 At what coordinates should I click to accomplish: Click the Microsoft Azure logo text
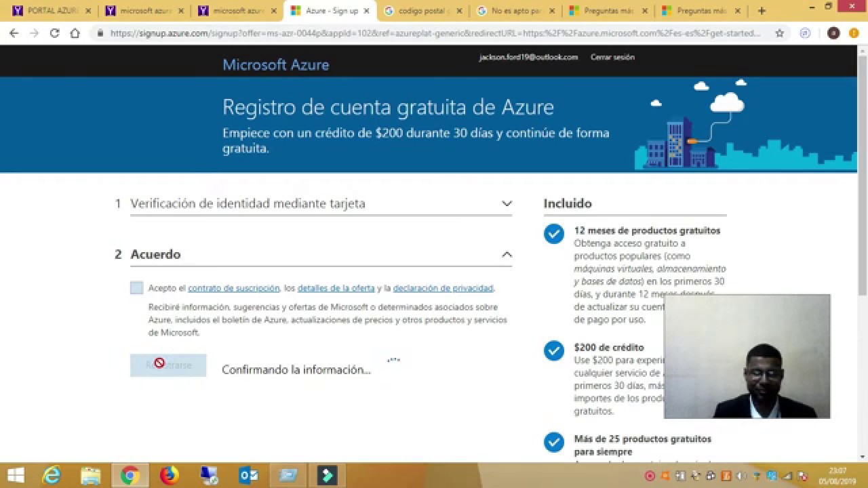point(276,65)
